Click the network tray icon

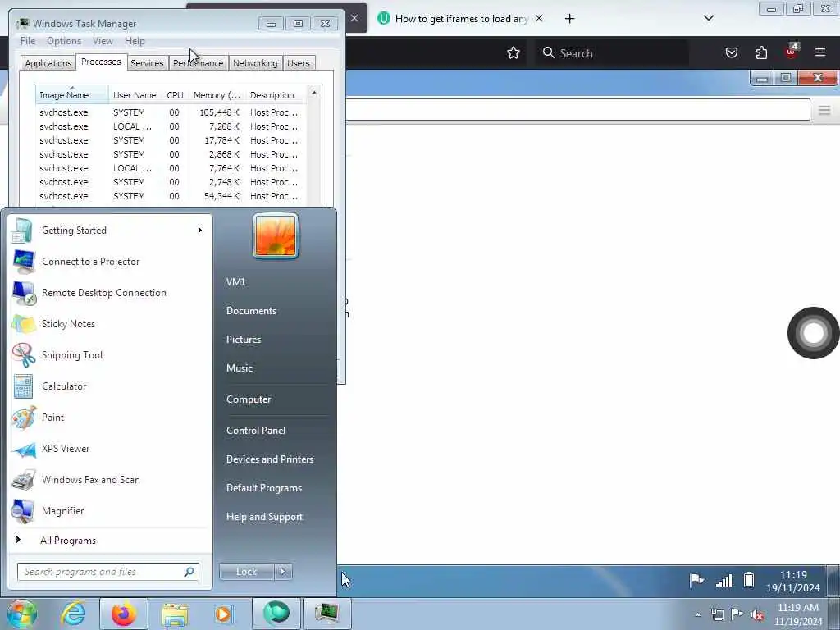point(717,614)
